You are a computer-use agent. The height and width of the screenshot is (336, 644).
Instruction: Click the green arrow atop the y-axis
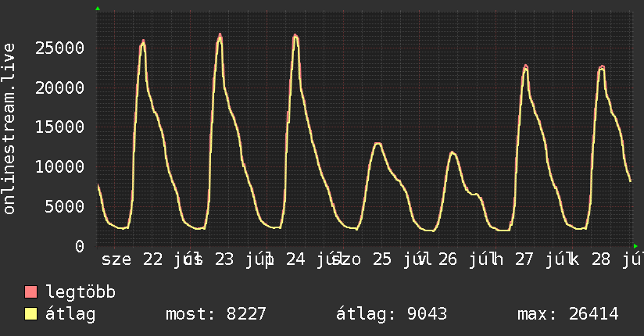point(98,9)
